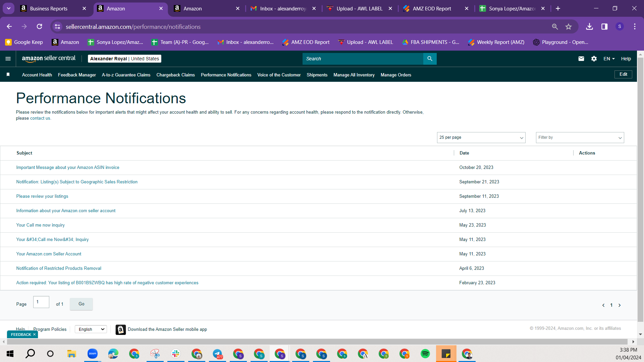Click the browser address bar URL
Screen dimensions: 644x362
133,26
